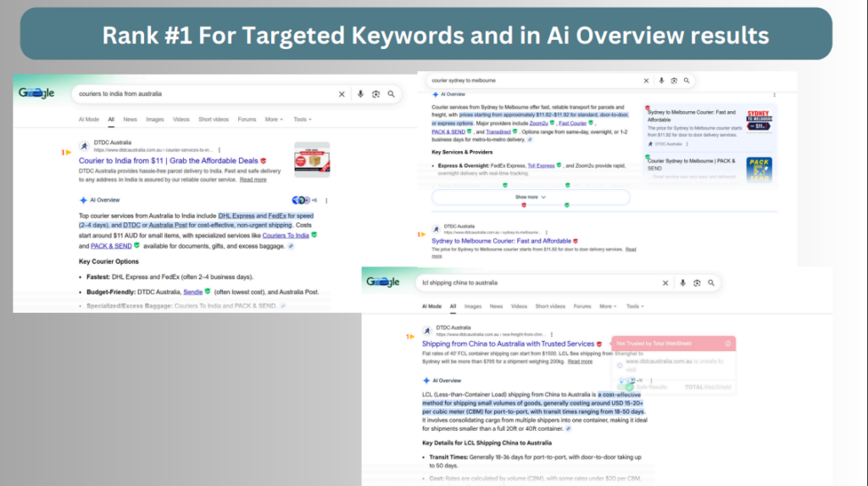This screenshot has height=486, width=868.
Task: Click voice search icon in "courier sydney to melbourne" bar
Action: pos(661,81)
